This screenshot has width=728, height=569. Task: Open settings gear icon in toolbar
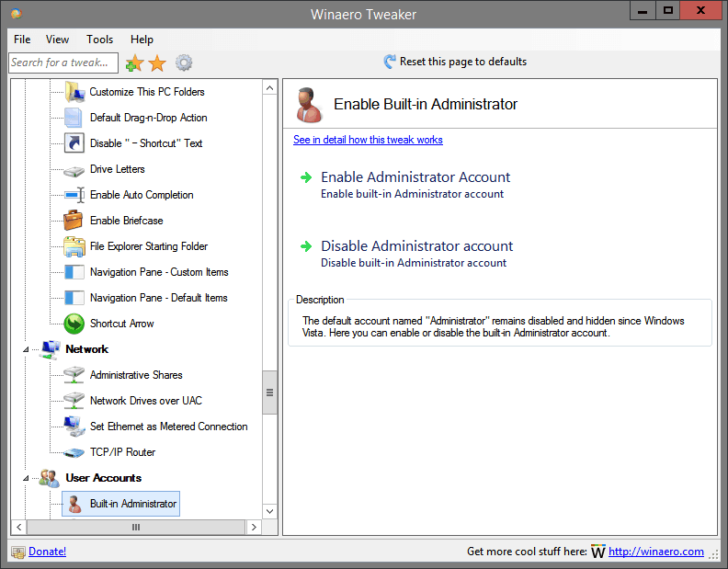pyautogui.click(x=184, y=63)
